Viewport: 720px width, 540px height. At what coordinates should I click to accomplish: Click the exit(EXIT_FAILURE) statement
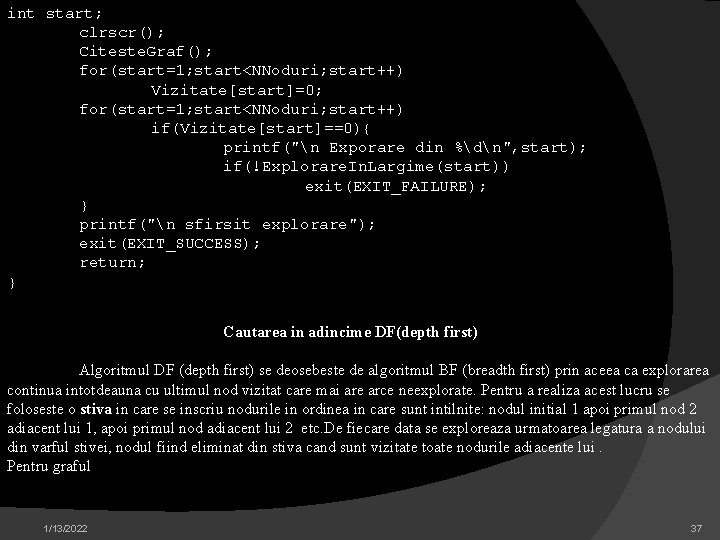395,186
